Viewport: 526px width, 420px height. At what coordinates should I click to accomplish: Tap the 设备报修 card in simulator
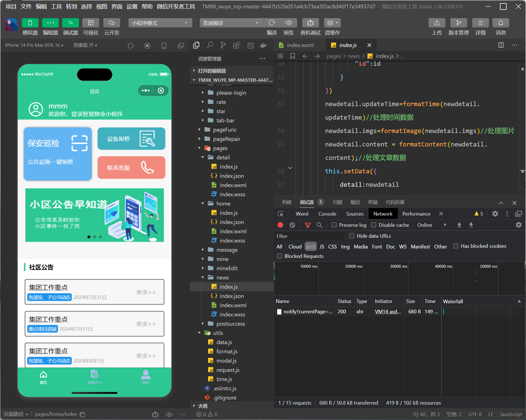point(131,139)
